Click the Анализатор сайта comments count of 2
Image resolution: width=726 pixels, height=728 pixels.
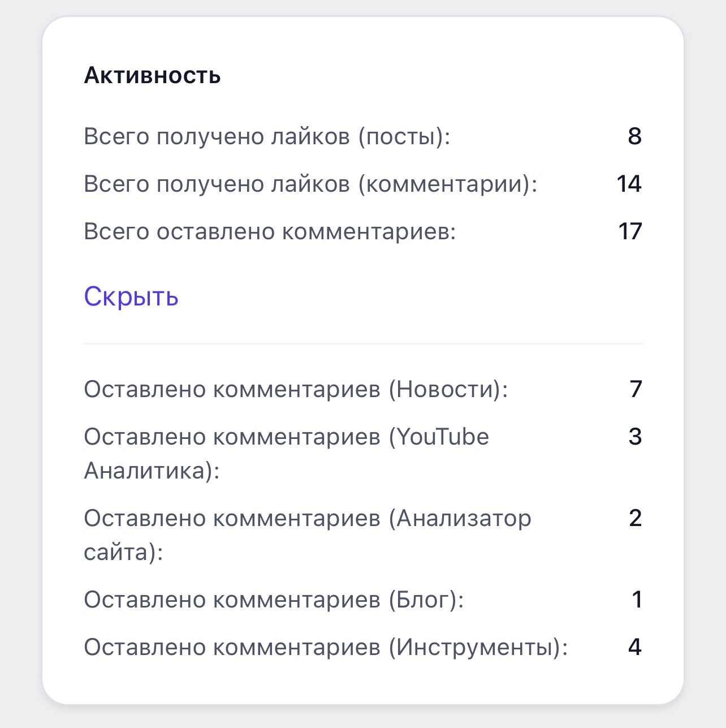point(635,518)
